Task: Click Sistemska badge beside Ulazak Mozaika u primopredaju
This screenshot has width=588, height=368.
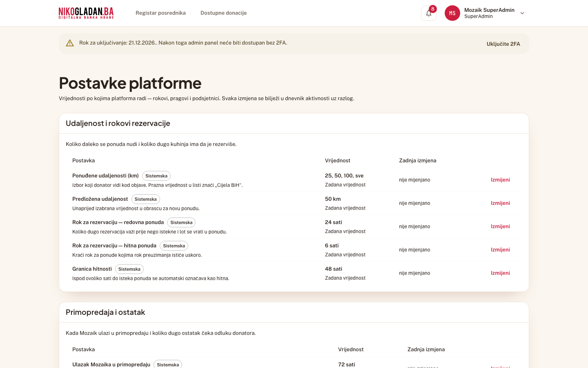Action: pyautogui.click(x=168, y=364)
